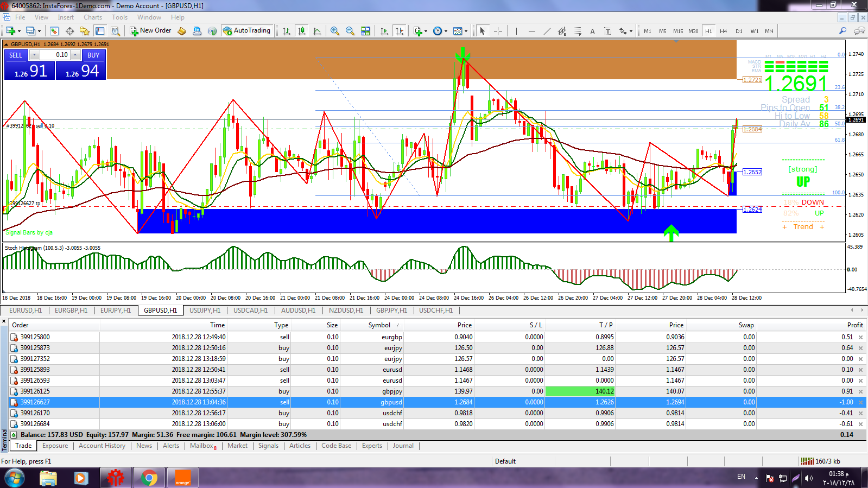Open the toolbar search magnifier
Image resolution: width=868 pixels, height=488 pixels.
842,31
